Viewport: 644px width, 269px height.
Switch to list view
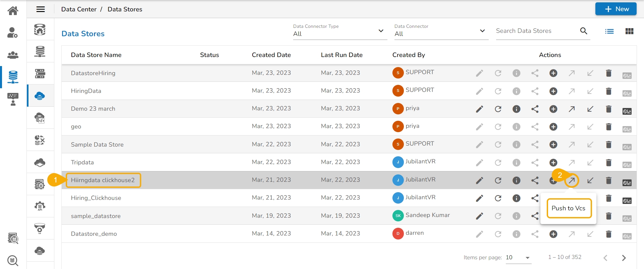pyautogui.click(x=609, y=31)
